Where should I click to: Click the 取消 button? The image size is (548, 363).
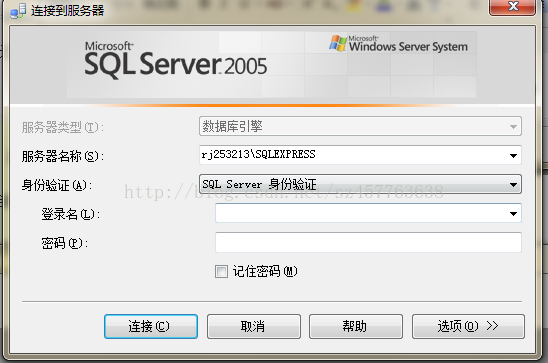click(254, 326)
